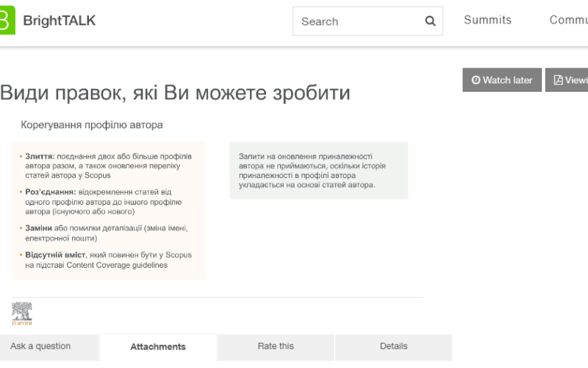Open the BrightTALK home text link
The width and height of the screenshot is (588, 368).
pyautogui.click(x=59, y=21)
